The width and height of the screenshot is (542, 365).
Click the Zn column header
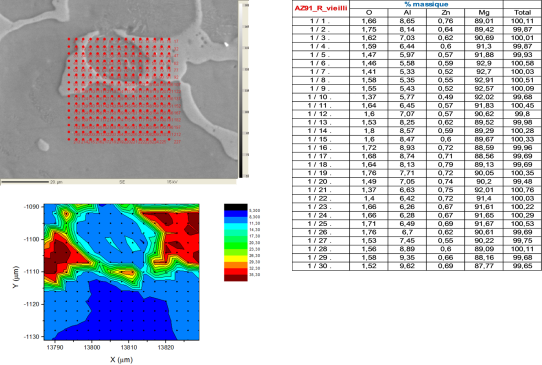(446, 12)
